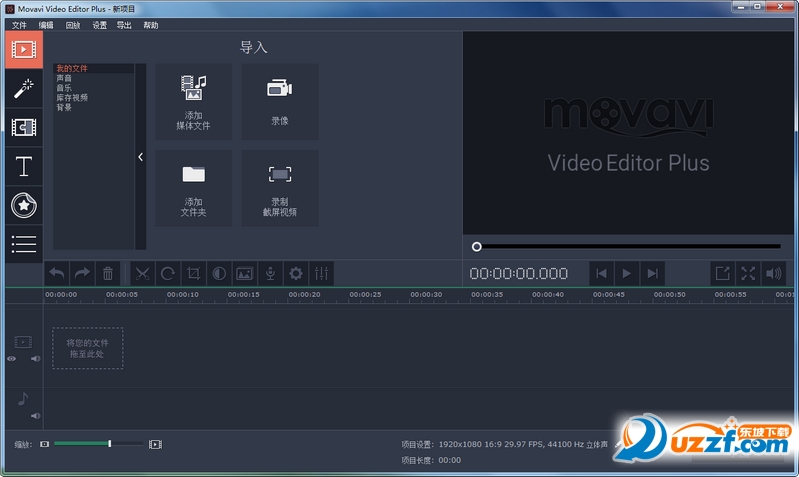Viewport: 799px width, 477px height.
Task: Open the 编辑 menu
Action: point(46,25)
